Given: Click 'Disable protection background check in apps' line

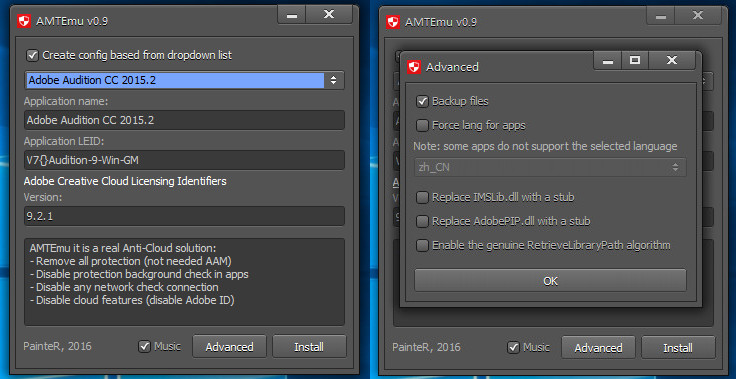Looking at the screenshot, I should [x=139, y=274].
